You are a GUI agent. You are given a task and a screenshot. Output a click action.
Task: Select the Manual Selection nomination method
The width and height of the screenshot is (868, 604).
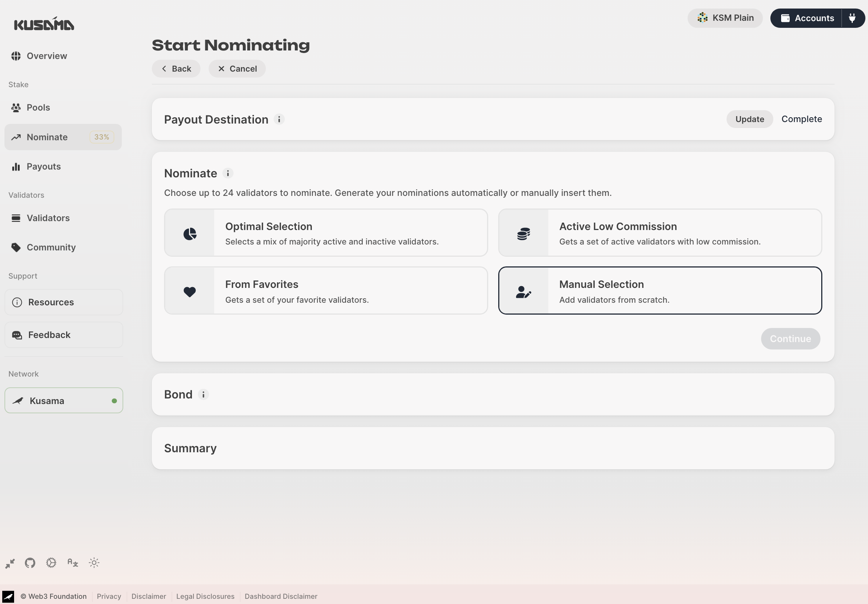point(660,290)
